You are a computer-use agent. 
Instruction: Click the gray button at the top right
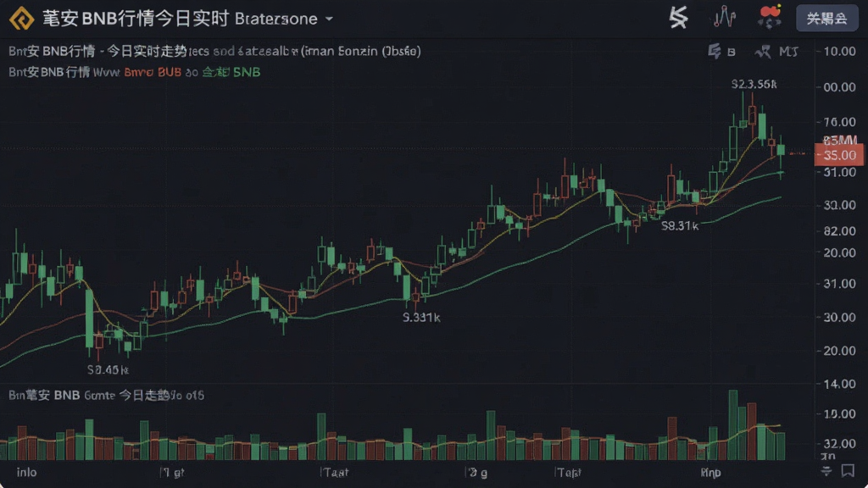(826, 19)
